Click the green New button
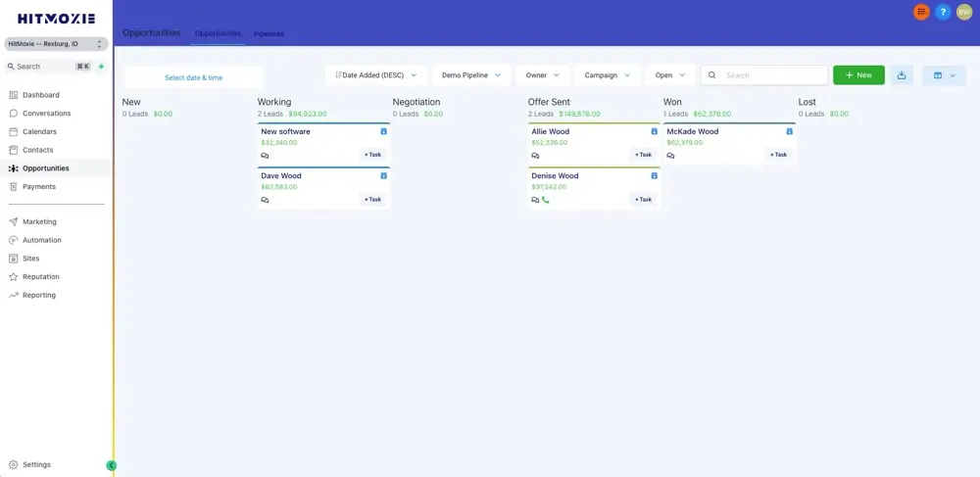Viewport: 980px width, 477px height. (858, 74)
